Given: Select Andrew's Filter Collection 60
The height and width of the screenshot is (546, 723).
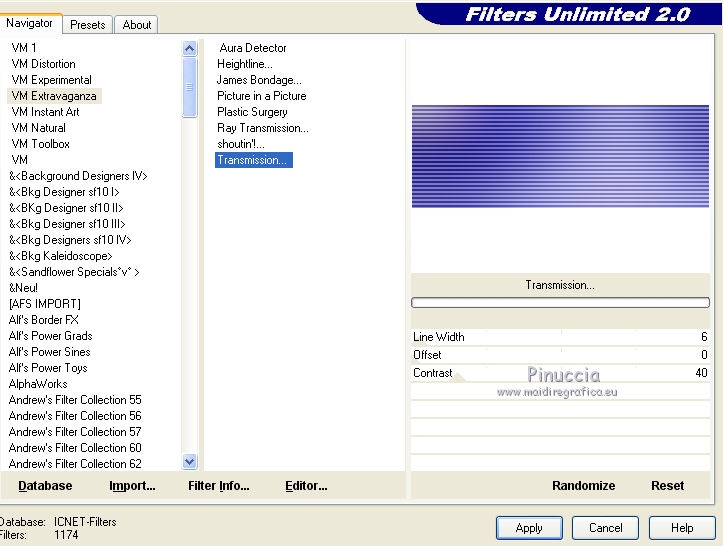Looking at the screenshot, I should [x=75, y=448].
